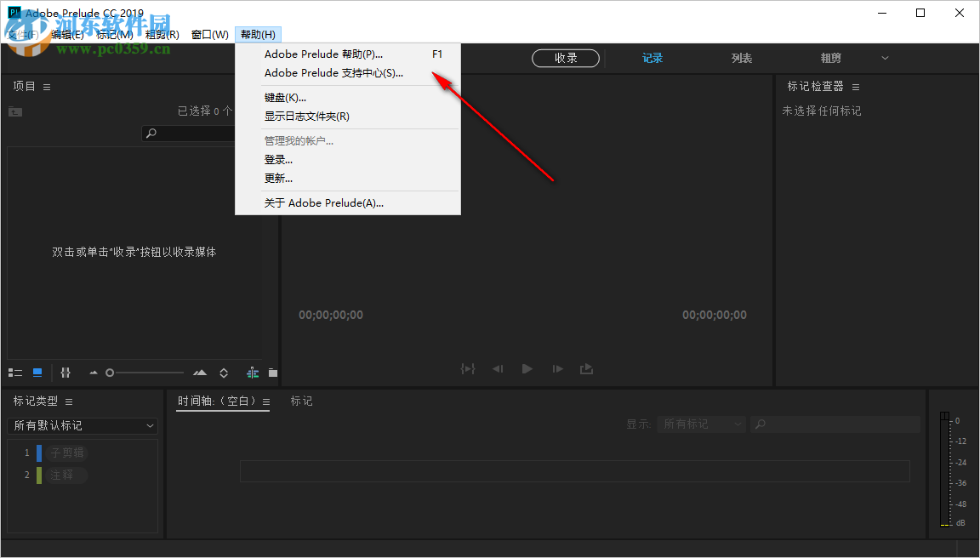Open the Marker Inspector panel menu

pos(855,86)
